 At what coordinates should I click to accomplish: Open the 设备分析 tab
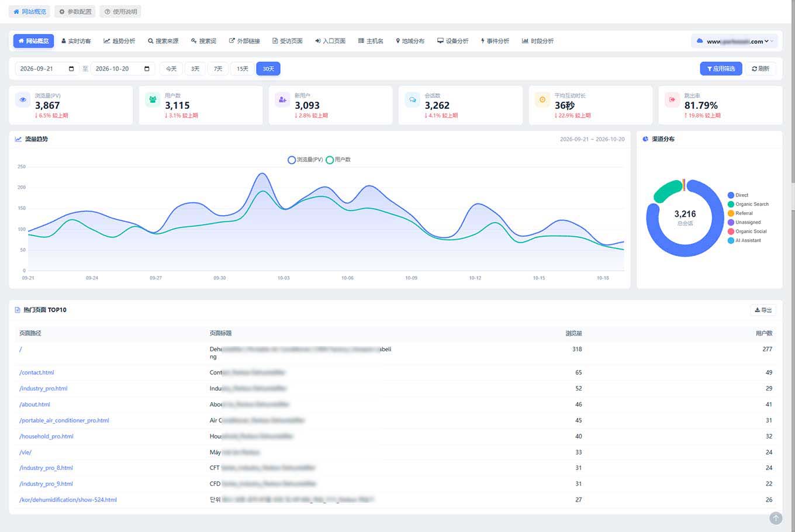(x=453, y=41)
